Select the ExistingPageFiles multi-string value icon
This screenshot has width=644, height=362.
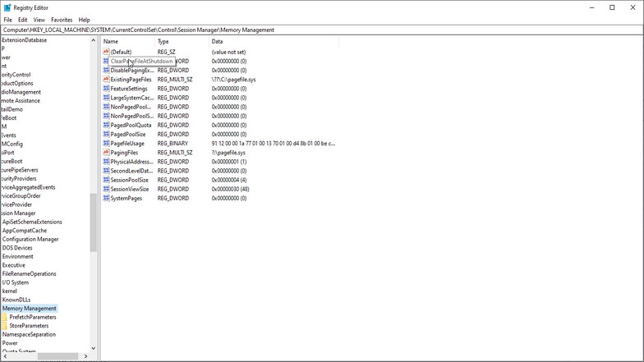pyautogui.click(x=106, y=80)
